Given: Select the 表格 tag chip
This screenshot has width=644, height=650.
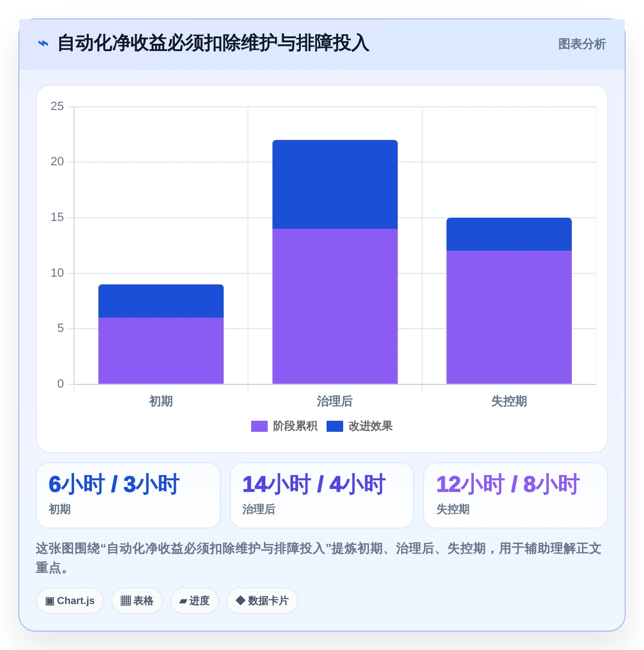Looking at the screenshot, I should coord(137,601).
